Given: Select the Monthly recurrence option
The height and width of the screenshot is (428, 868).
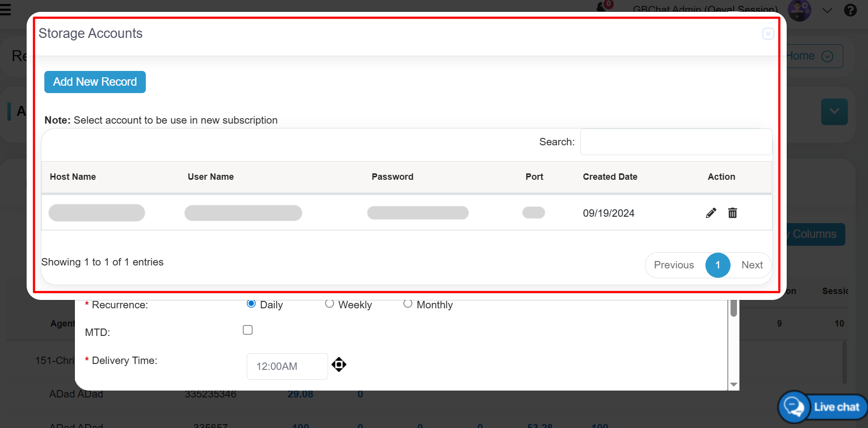Looking at the screenshot, I should point(408,304).
